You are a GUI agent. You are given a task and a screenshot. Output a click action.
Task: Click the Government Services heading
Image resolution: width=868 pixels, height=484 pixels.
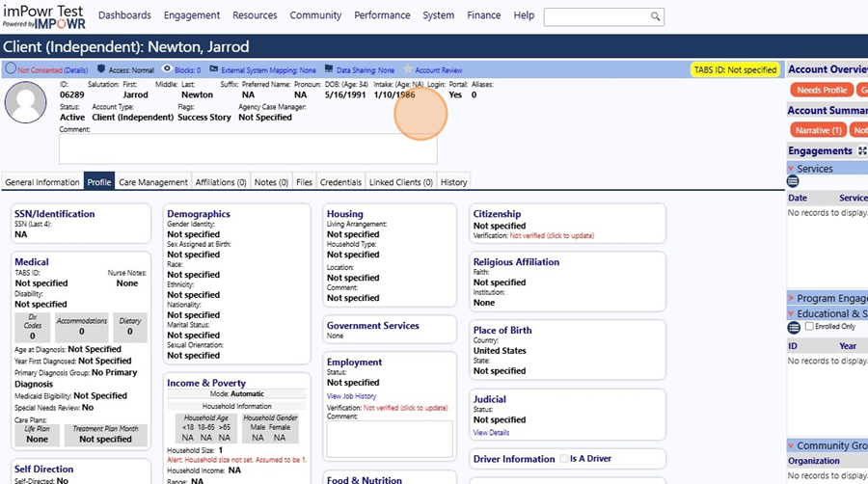click(x=373, y=325)
